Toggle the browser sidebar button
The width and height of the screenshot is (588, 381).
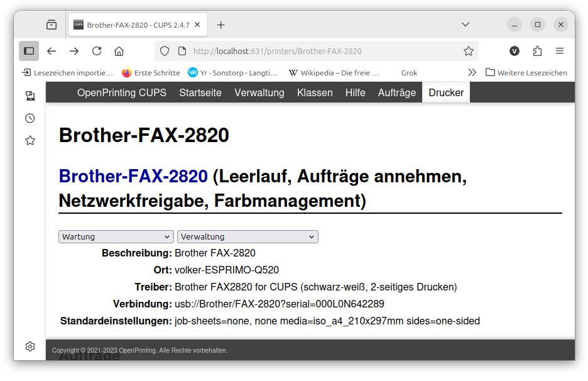pyautogui.click(x=29, y=51)
